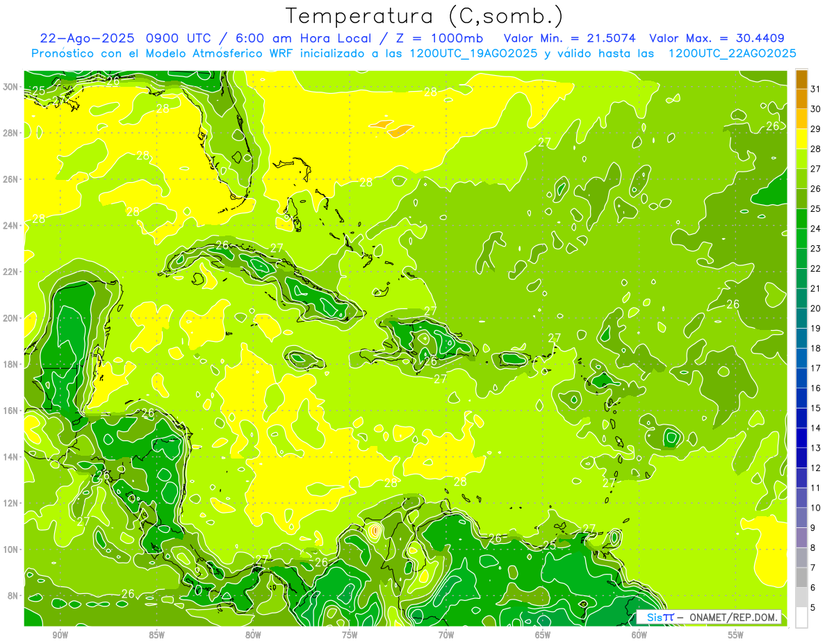Click the "Valor Max. = 30.4409" text
The width and height of the screenshot is (834, 644).
[x=717, y=38]
